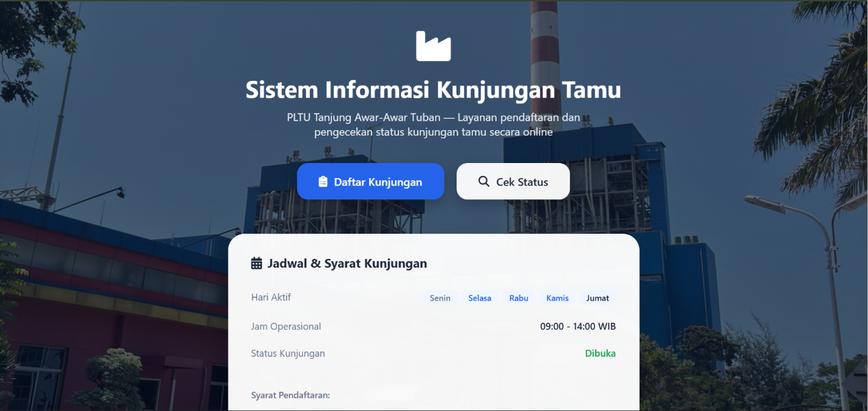This screenshot has width=868, height=411.
Task: Select the Jumat day chip
Action: click(x=598, y=298)
